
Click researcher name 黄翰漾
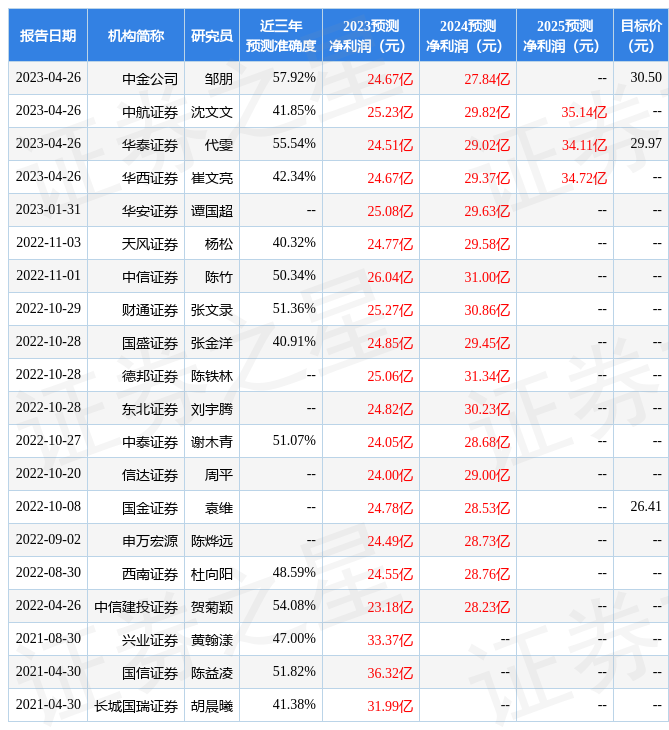pyautogui.click(x=212, y=640)
